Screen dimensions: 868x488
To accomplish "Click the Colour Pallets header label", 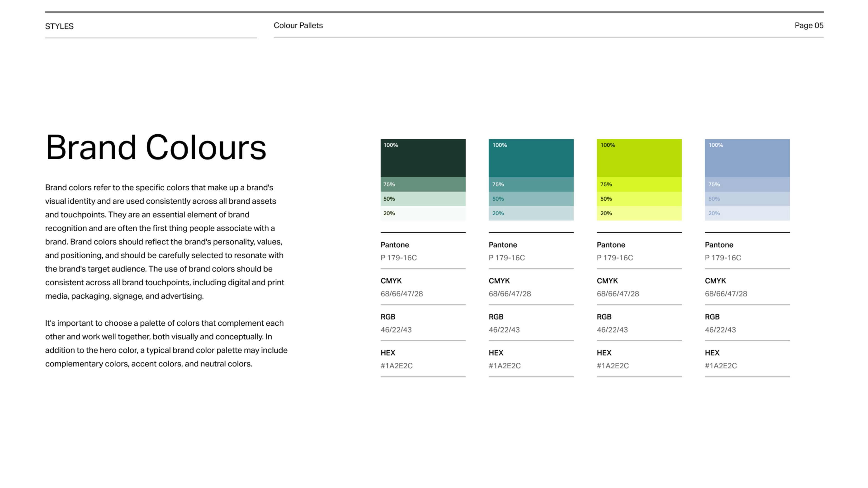I will click(298, 26).
